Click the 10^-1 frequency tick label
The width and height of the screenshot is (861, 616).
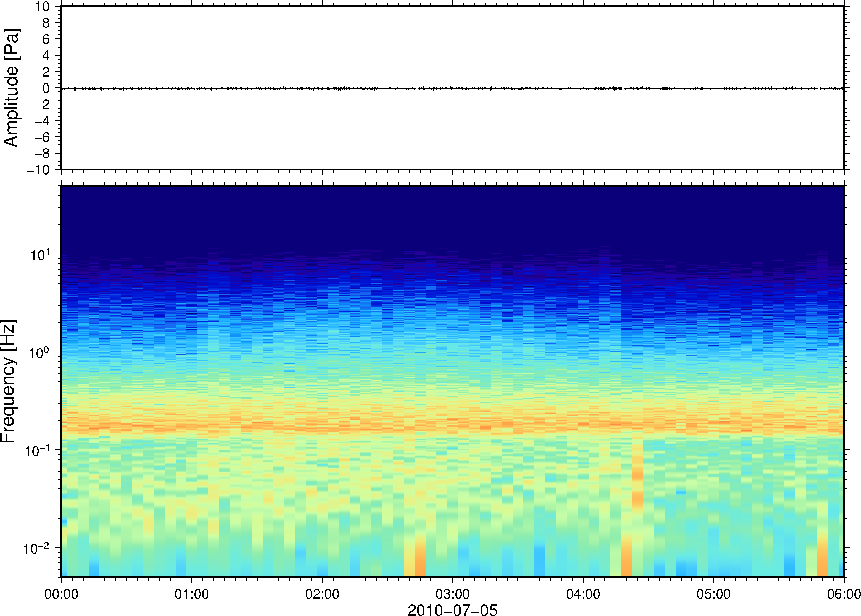pyautogui.click(x=37, y=451)
